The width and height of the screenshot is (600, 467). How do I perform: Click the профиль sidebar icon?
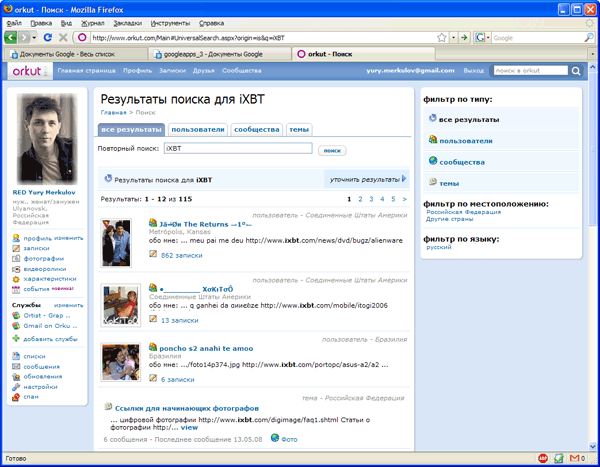(x=16, y=238)
